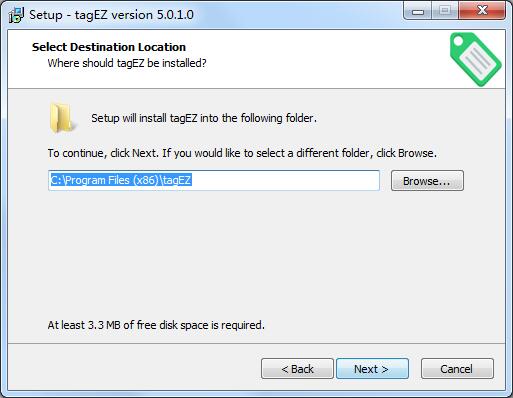Viewport: 513px width, 398px height.
Task: Cancel the tagEZ installation
Action: click(457, 369)
